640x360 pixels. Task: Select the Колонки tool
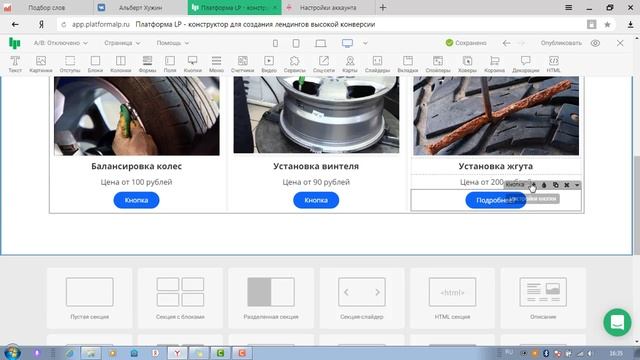pos(121,64)
